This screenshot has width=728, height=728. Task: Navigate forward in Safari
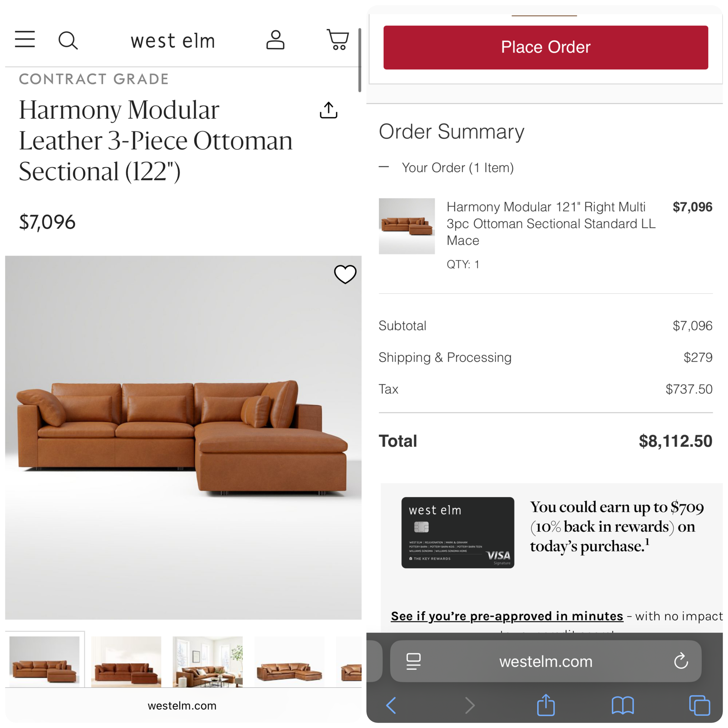click(x=469, y=704)
